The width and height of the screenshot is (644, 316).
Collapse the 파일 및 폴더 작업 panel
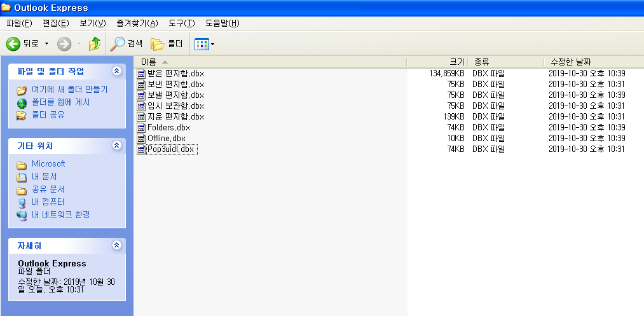pyautogui.click(x=116, y=71)
